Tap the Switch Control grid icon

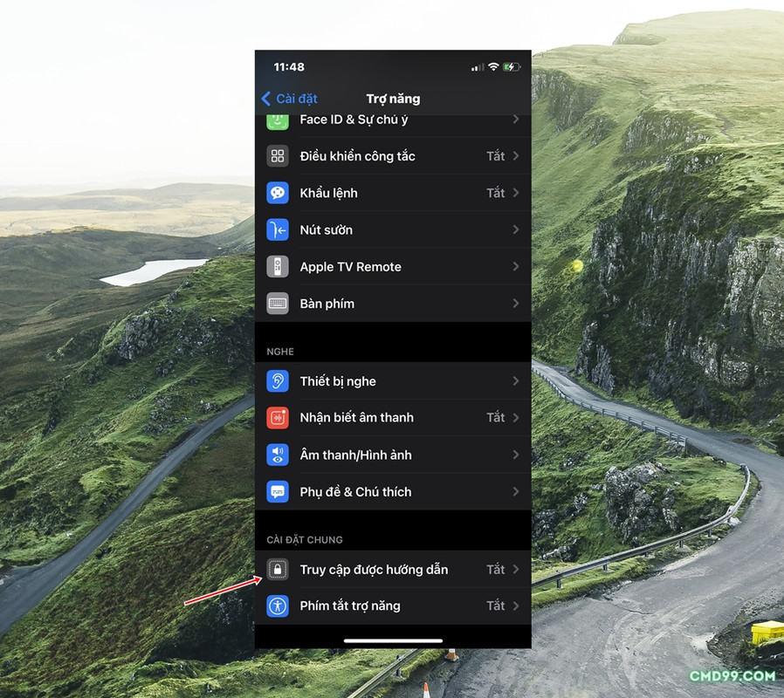(278, 156)
